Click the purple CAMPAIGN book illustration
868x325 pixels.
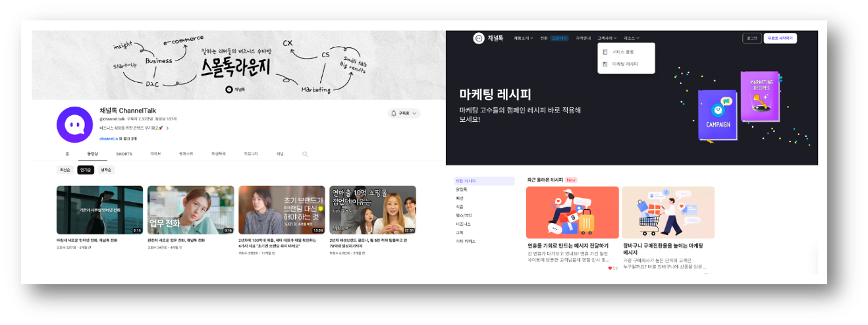[718, 115]
